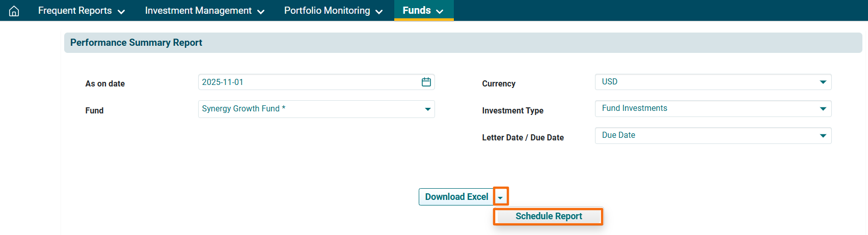
Task: Select the Funds tab
Action: 423,11
